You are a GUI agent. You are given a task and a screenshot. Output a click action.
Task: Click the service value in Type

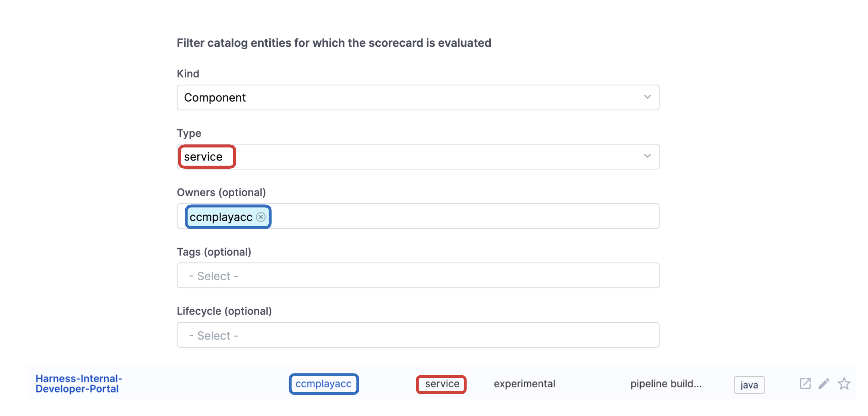(x=203, y=157)
